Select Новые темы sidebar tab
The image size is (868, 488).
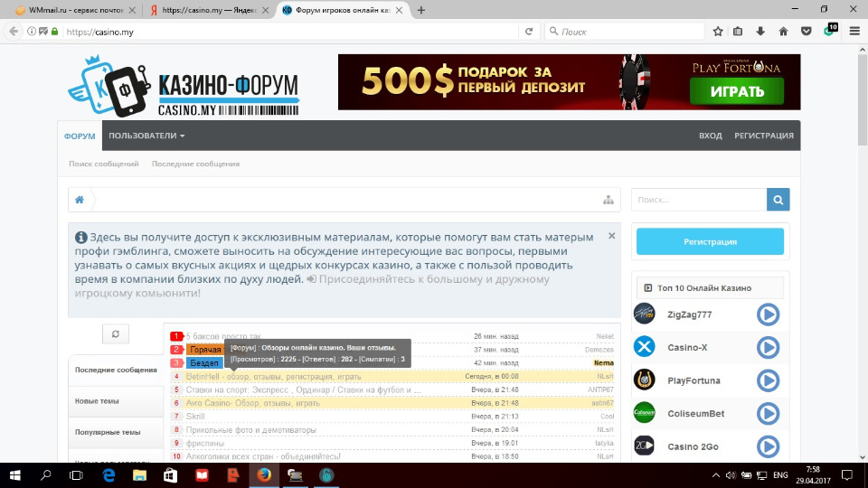click(116, 400)
